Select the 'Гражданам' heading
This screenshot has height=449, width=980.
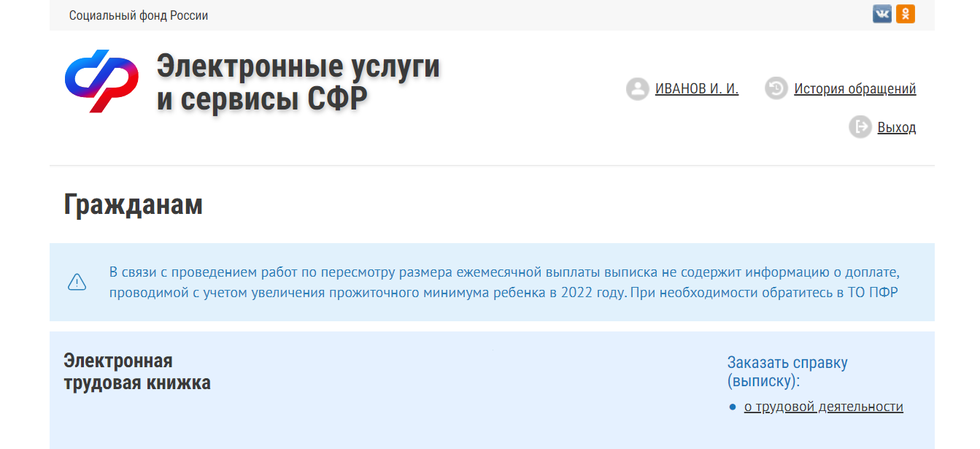[133, 205]
